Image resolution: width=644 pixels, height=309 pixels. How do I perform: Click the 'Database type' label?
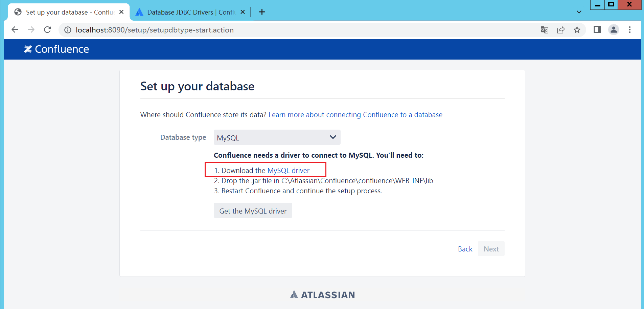(183, 137)
